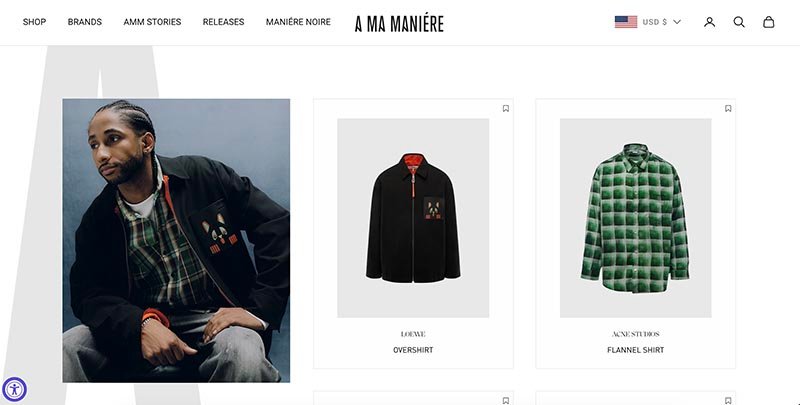Screen dimensions: 800x405
Task: Open the BRANDS menu
Action: [x=85, y=22]
